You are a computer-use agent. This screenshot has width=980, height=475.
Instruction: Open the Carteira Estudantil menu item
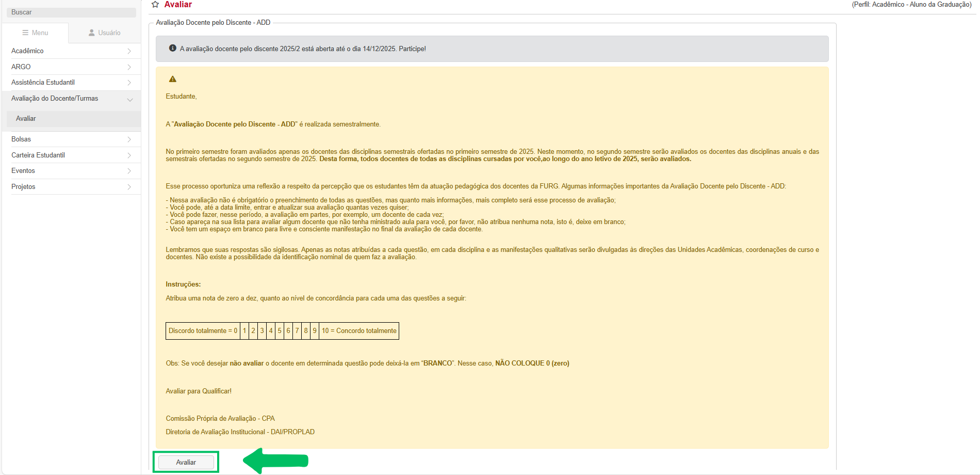click(38, 155)
